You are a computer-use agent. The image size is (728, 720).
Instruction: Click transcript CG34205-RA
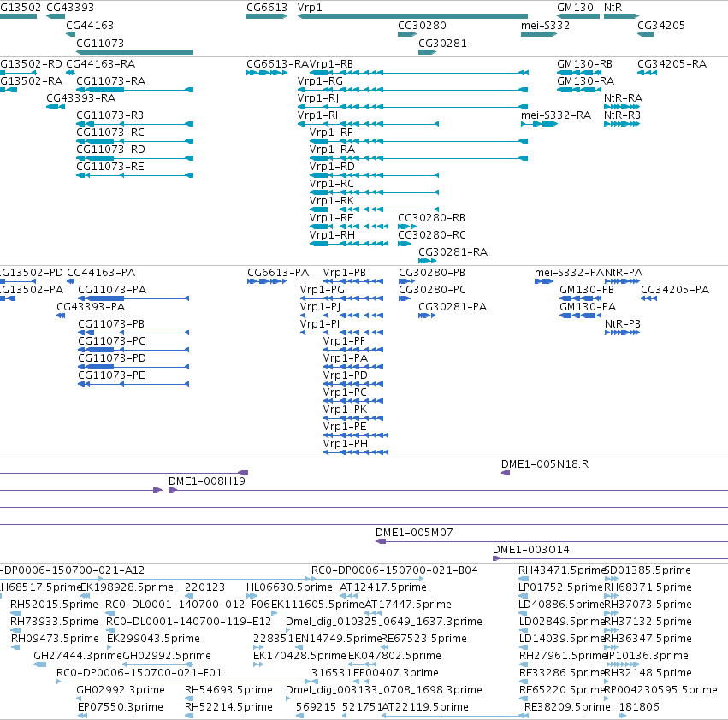(672, 63)
